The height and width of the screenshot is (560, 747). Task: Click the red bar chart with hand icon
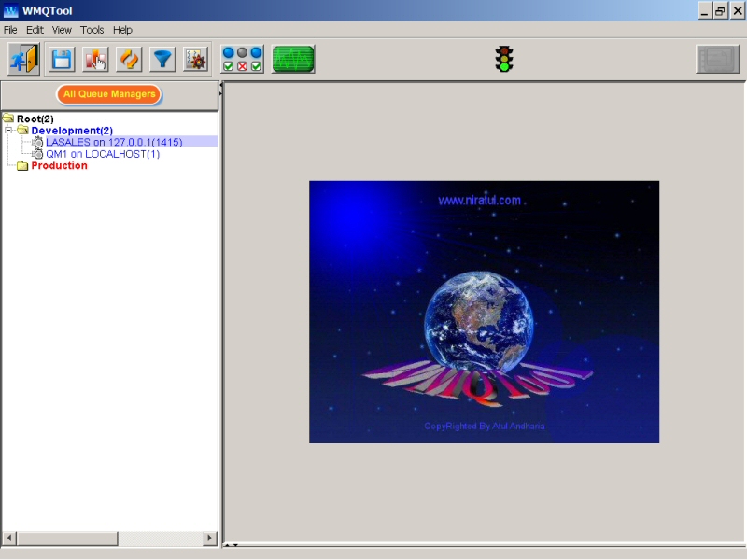pos(95,60)
